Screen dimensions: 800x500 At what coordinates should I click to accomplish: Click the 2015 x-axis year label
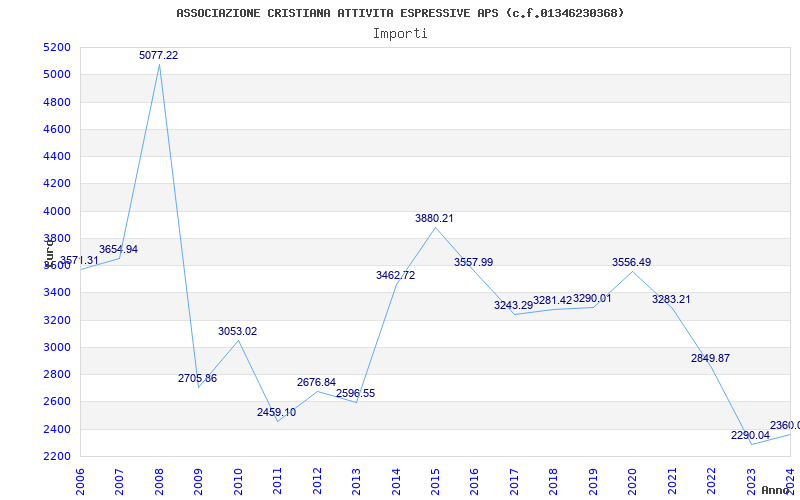tap(435, 481)
